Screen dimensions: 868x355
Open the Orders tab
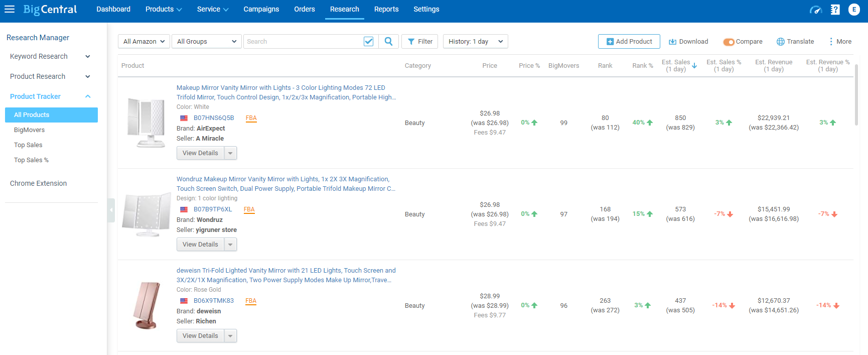click(x=305, y=9)
